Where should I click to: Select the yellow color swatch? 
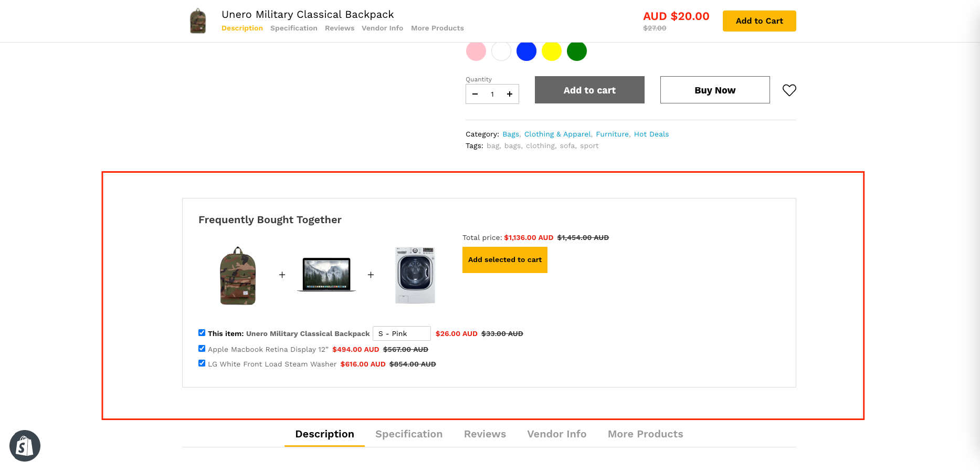(551, 51)
